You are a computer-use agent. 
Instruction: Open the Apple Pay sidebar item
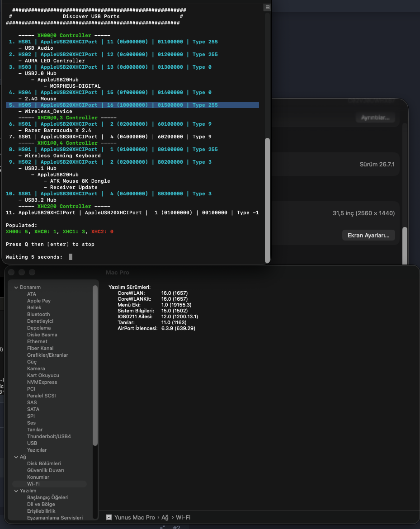[x=39, y=301]
